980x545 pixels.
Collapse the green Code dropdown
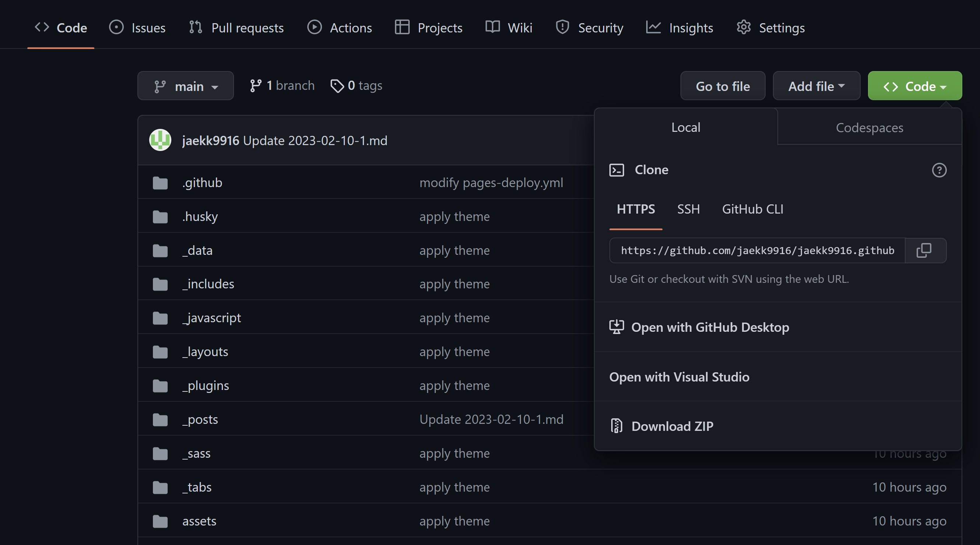pyautogui.click(x=914, y=85)
